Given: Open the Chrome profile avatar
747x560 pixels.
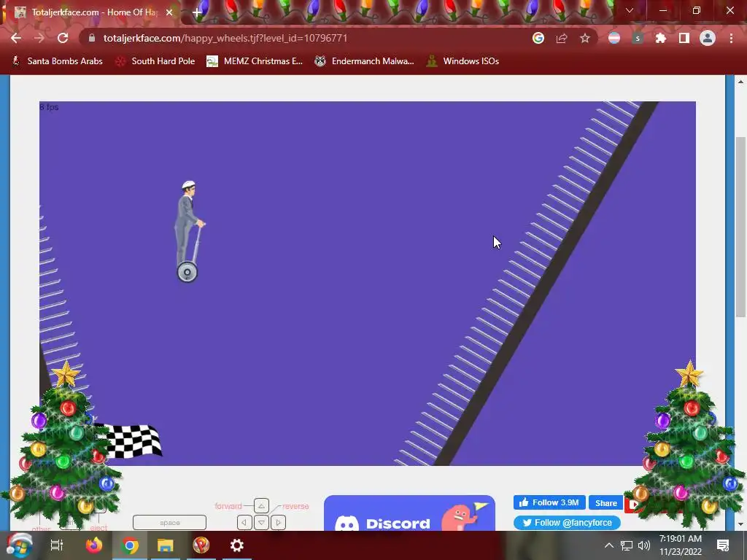Looking at the screenshot, I should click(x=708, y=38).
